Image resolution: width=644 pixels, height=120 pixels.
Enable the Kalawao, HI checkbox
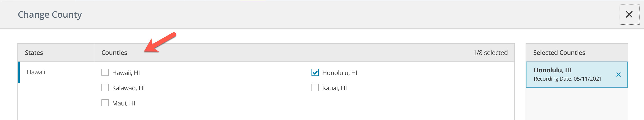(x=105, y=88)
